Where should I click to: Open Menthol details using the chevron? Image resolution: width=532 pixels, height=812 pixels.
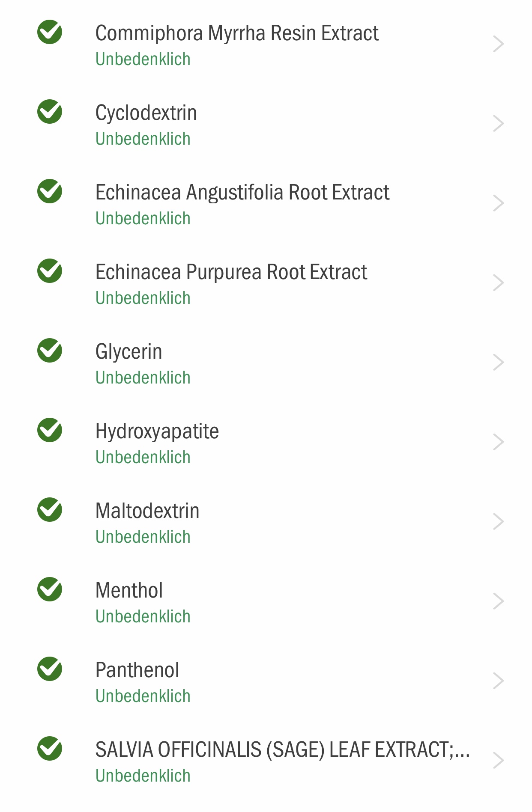click(498, 601)
